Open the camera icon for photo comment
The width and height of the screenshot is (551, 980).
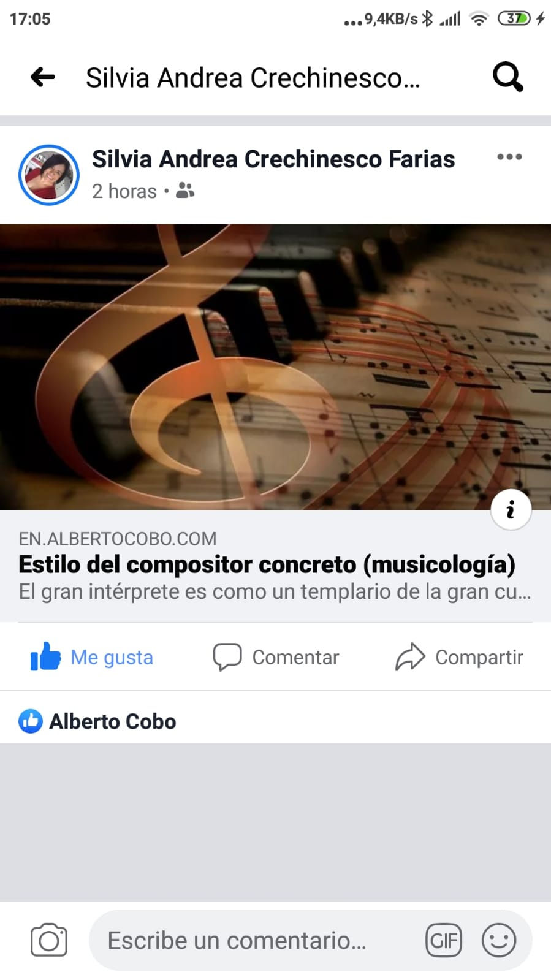click(x=49, y=940)
